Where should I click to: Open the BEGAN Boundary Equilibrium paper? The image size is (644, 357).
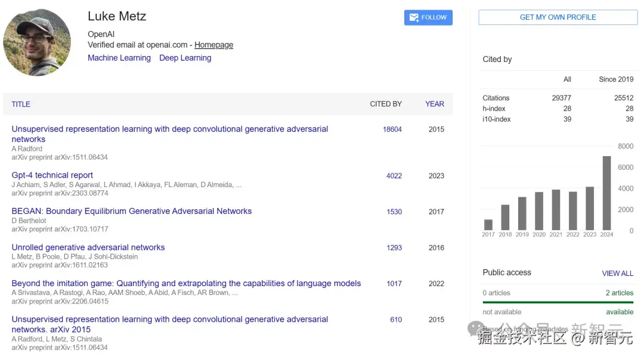pos(132,211)
